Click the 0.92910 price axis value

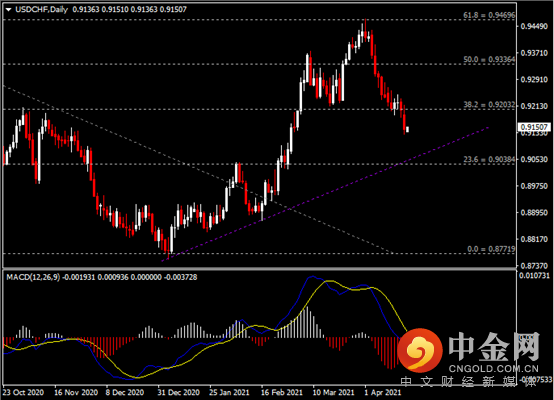534,80
